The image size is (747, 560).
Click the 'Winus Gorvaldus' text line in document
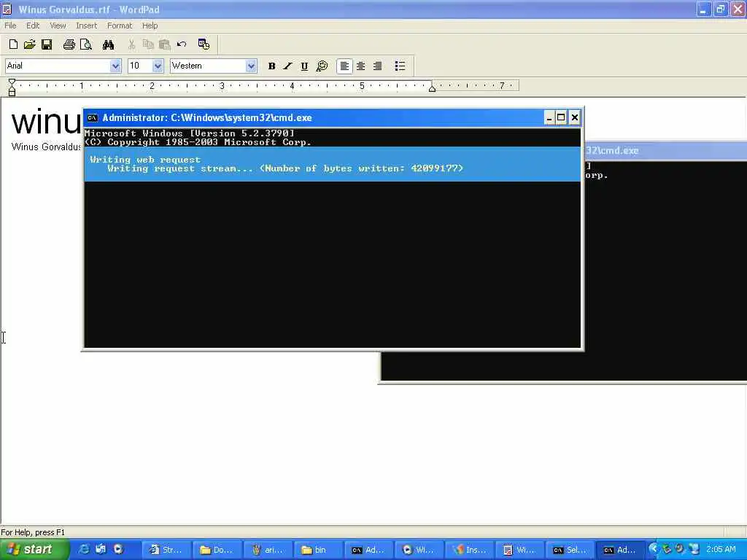click(x=46, y=147)
